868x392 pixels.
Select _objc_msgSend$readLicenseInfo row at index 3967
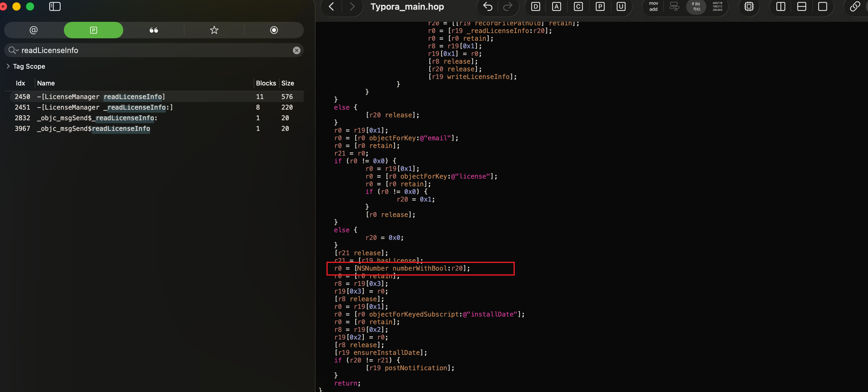click(x=157, y=129)
